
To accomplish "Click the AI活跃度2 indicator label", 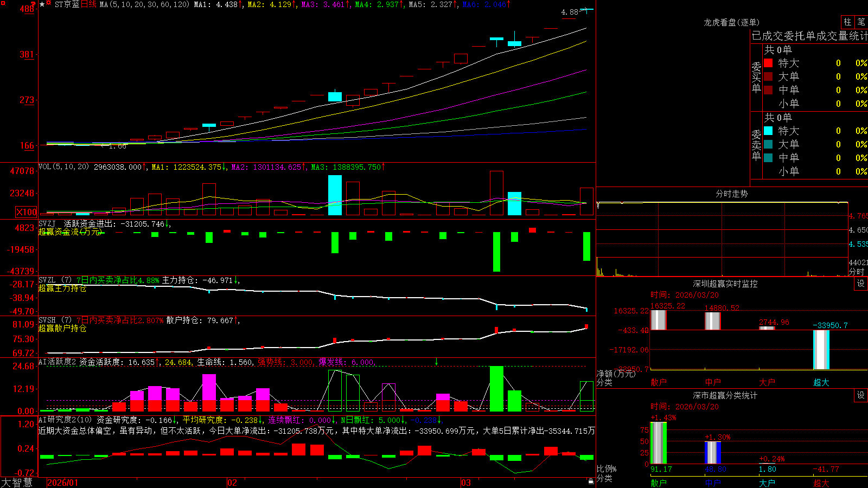I will click(x=58, y=362).
